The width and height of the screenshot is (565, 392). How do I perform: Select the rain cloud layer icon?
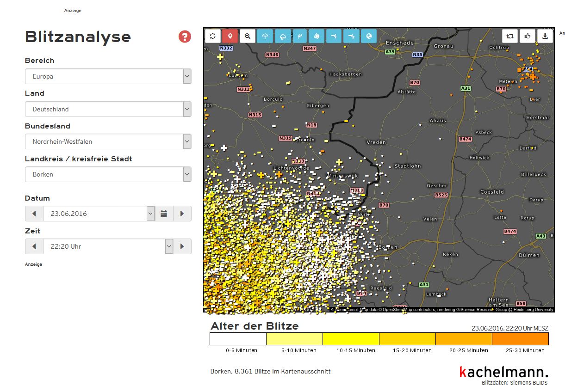click(282, 36)
